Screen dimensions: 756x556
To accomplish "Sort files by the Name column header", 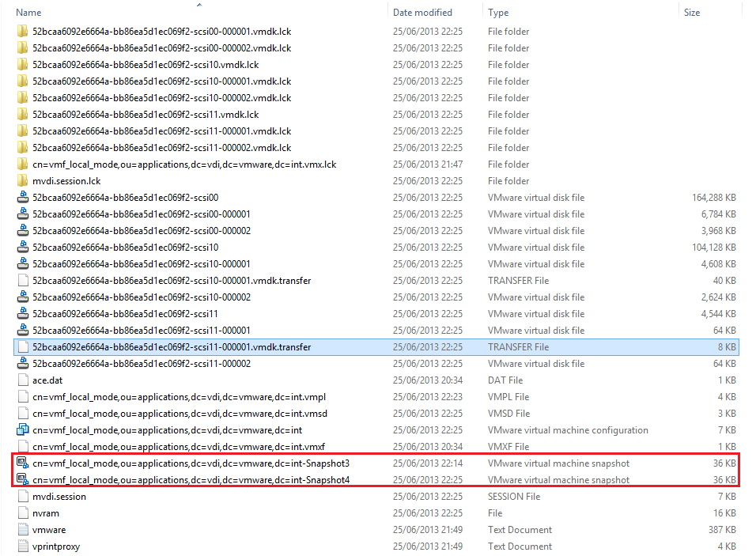I will pyautogui.click(x=28, y=13).
